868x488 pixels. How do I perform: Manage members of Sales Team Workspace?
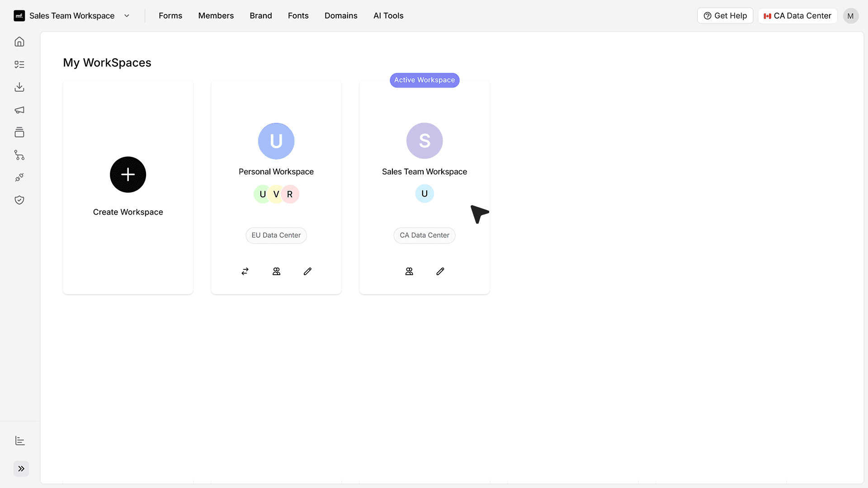409,271
